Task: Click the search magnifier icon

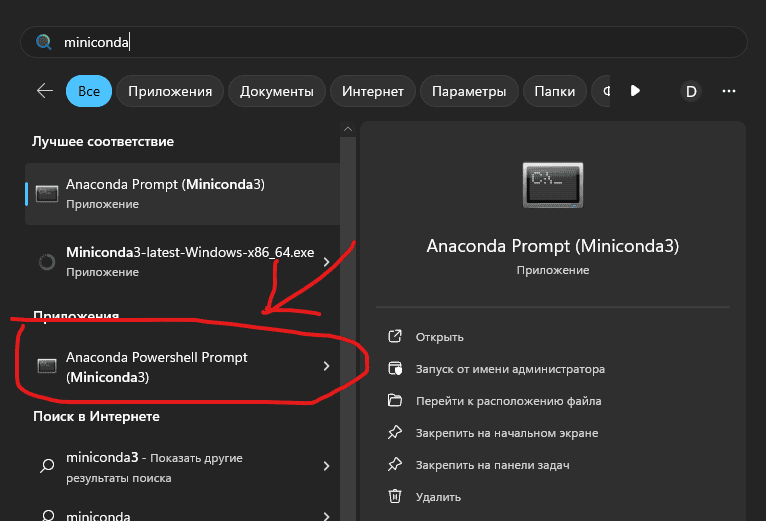Action: pos(43,43)
